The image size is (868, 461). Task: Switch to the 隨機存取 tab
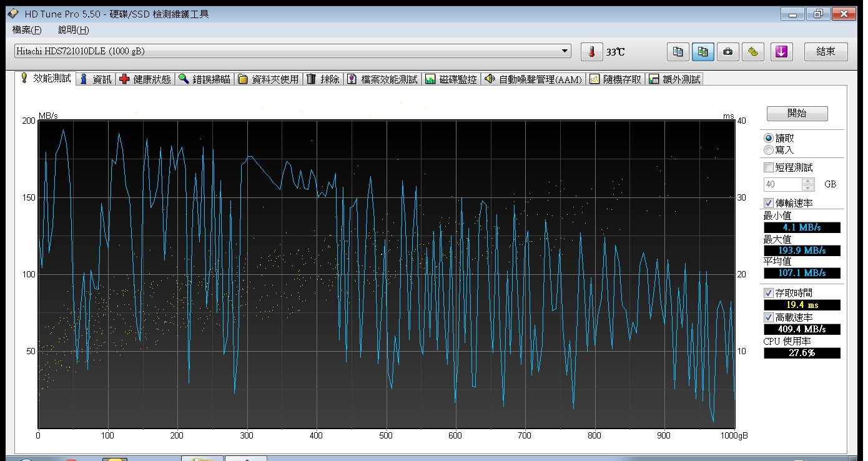tap(616, 79)
